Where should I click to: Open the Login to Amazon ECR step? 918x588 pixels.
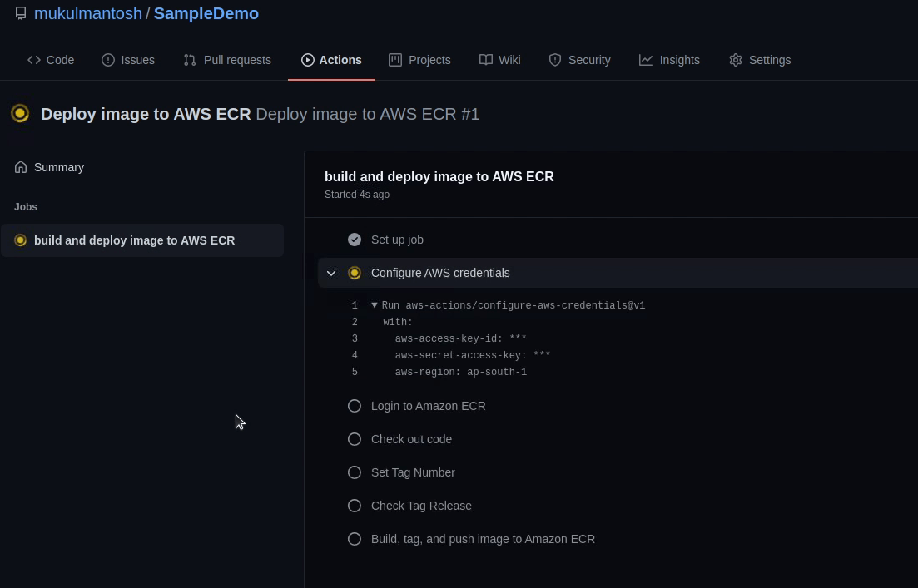click(x=428, y=406)
